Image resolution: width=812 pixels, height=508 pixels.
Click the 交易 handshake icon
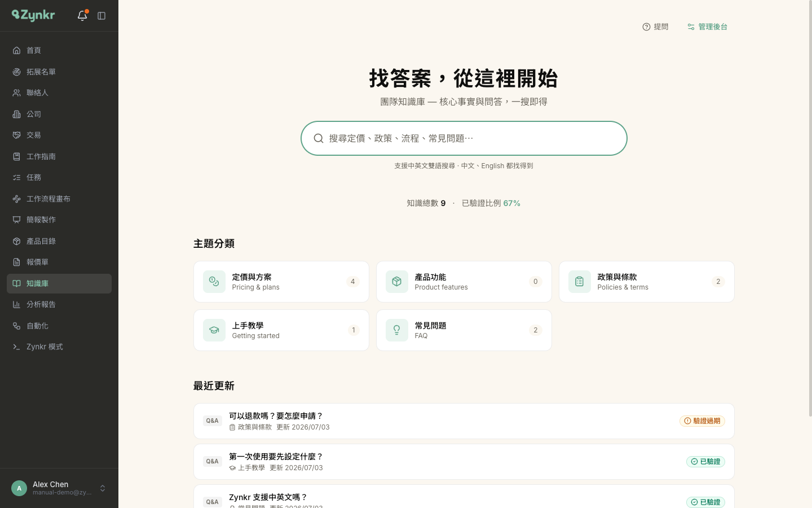[17, 135]
